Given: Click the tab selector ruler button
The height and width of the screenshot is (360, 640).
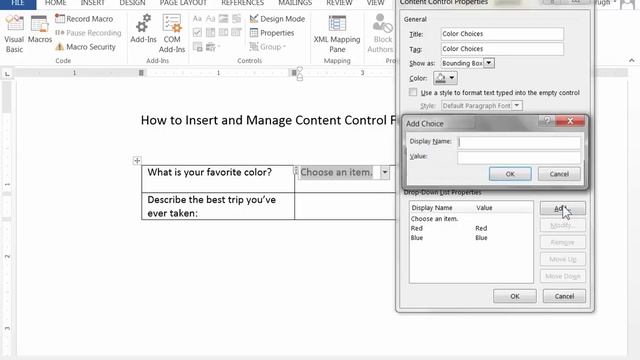Looking at the screenshot, I should coord(7,73).
